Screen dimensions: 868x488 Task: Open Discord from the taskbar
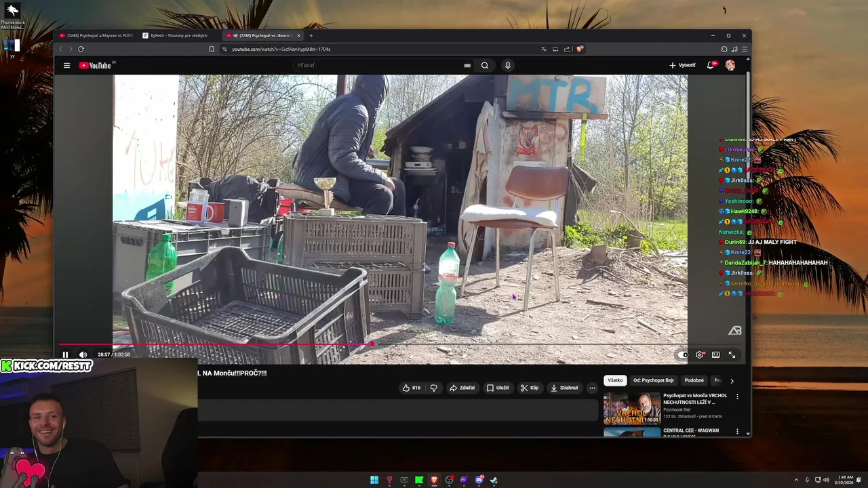click(x=479, y=480)
